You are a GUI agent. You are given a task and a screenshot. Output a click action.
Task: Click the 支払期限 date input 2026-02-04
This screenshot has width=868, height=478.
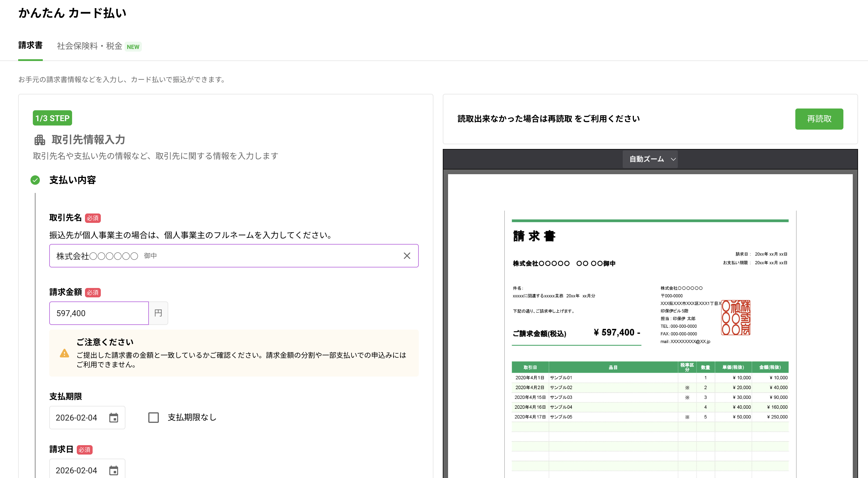pos(76,418)
